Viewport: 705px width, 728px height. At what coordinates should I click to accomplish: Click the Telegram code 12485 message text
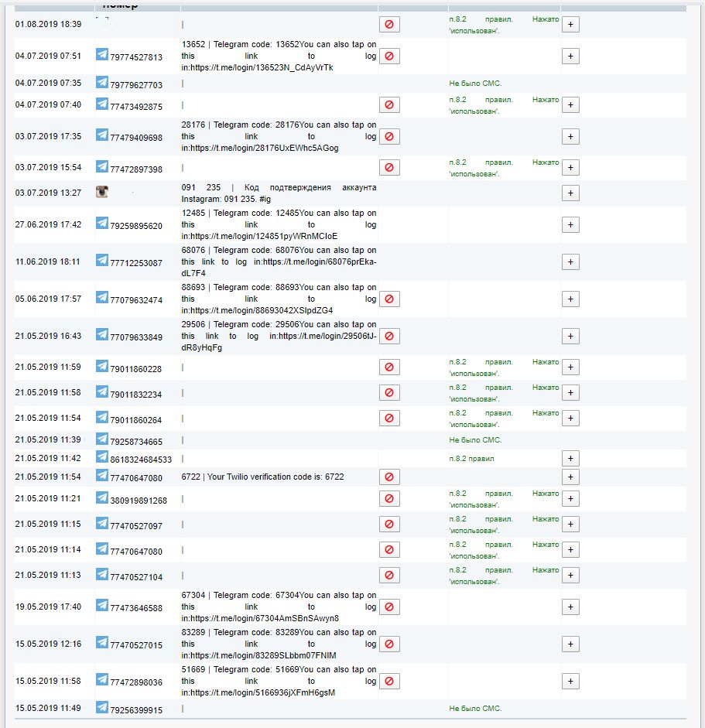[x=279, y=224]
